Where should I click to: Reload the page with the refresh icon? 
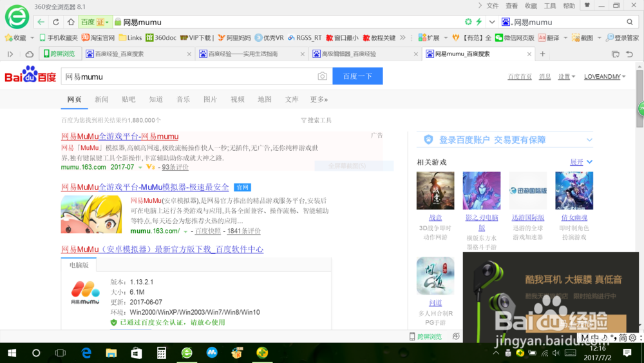(x=56, y=22)
